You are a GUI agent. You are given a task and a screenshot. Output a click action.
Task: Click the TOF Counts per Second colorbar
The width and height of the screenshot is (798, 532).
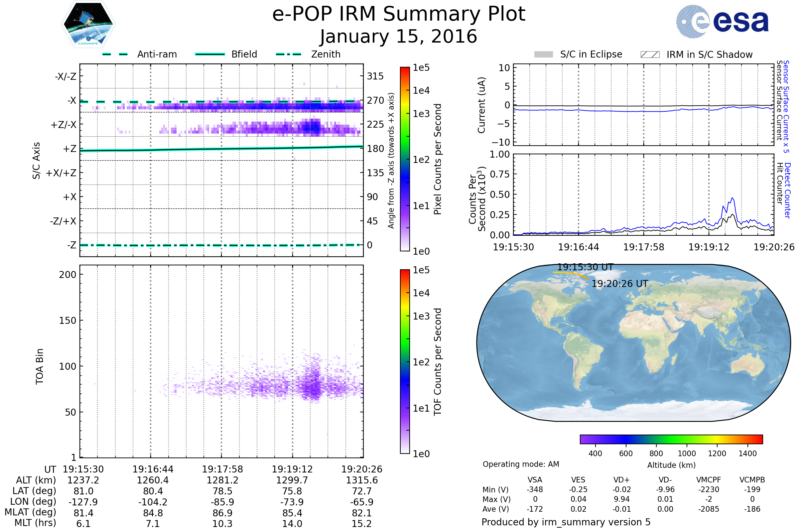tap(405, 361)
